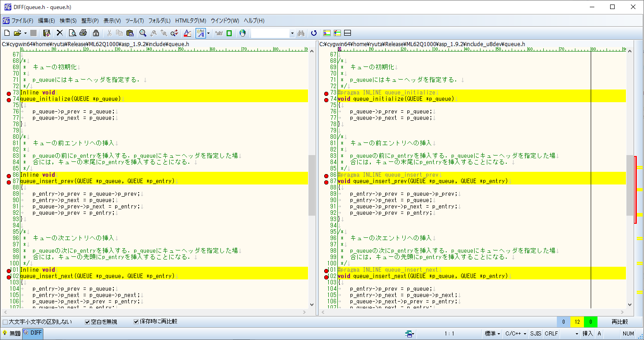
Task: Toggle 保存時に再比較 checkbox
Action: pos(136,322)
